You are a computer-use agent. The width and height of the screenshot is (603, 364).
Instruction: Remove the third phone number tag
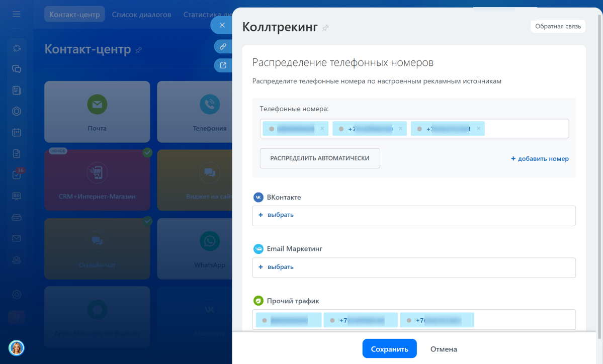pyautogui.click(x=478, y=129)
